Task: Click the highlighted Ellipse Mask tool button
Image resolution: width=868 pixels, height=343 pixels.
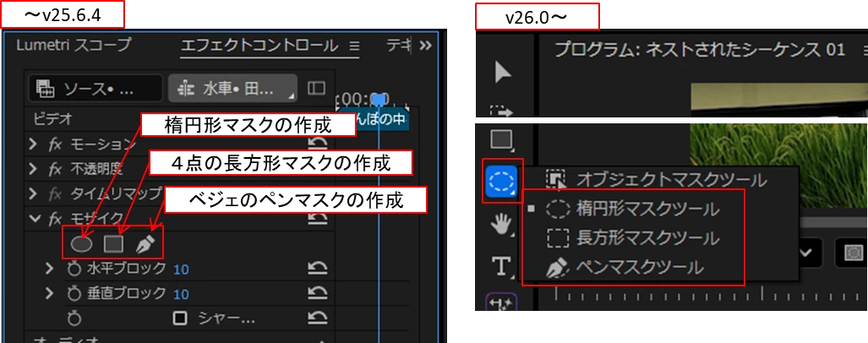Action: point(501,181)
